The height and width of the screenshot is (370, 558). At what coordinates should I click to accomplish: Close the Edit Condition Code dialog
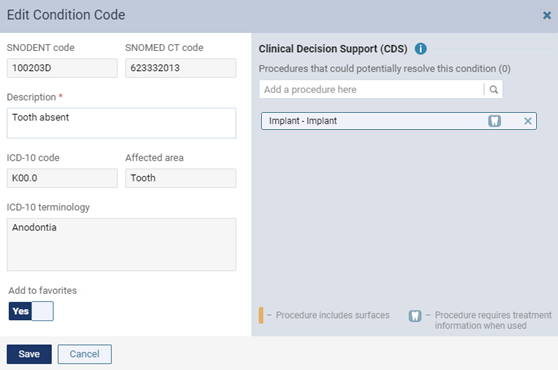point(547,15)
